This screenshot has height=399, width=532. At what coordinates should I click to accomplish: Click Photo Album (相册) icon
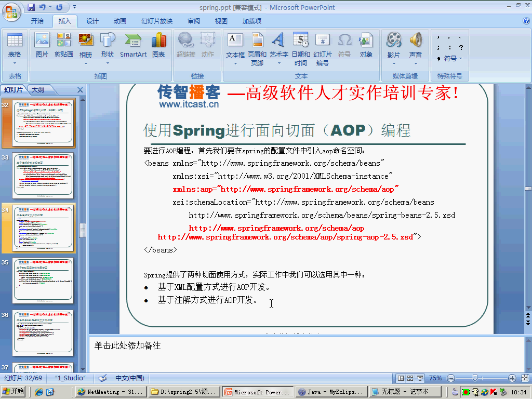[x=86, y=40]
